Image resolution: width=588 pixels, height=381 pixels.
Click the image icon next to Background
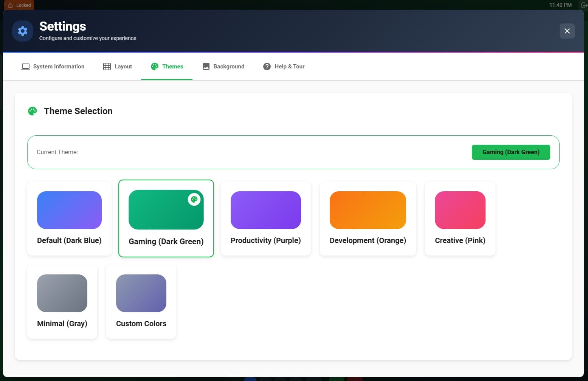(205, 66)
